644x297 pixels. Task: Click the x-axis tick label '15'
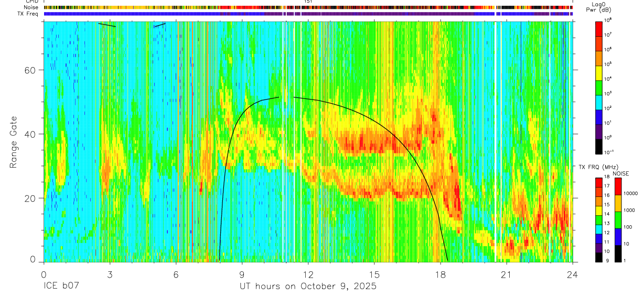374,274
